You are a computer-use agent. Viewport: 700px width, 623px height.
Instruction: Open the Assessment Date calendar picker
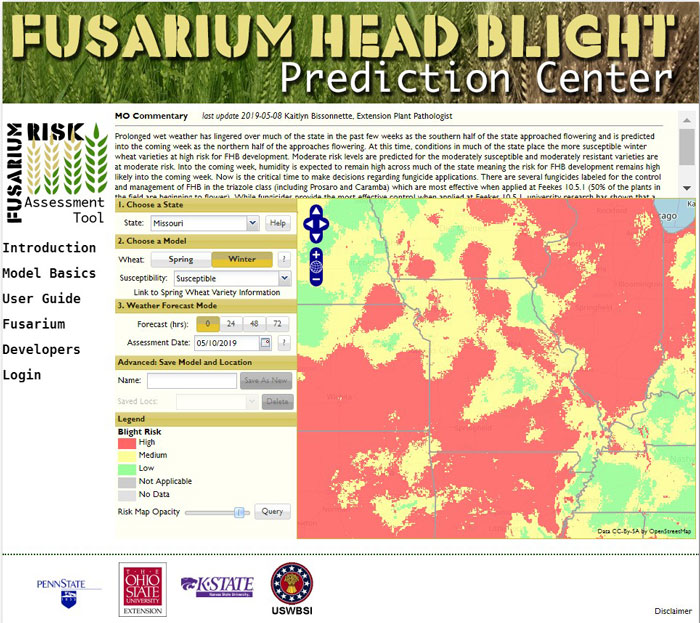266,343
